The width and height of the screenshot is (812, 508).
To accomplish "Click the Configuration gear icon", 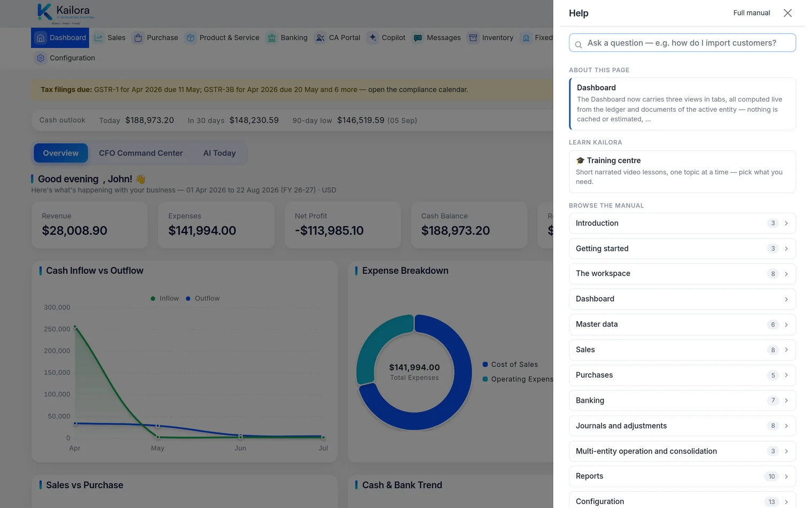I will (41, 58).
